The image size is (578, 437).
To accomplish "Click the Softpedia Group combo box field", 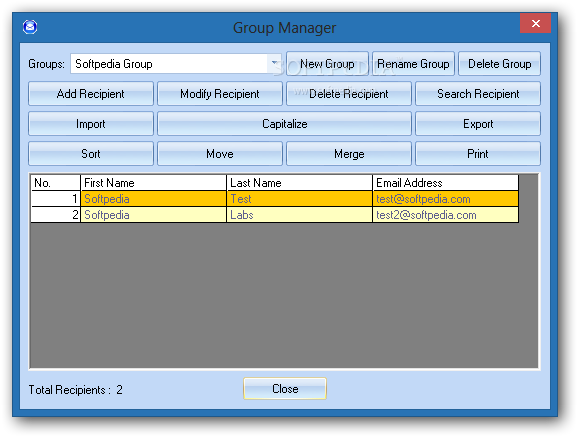I will point(175,63).
